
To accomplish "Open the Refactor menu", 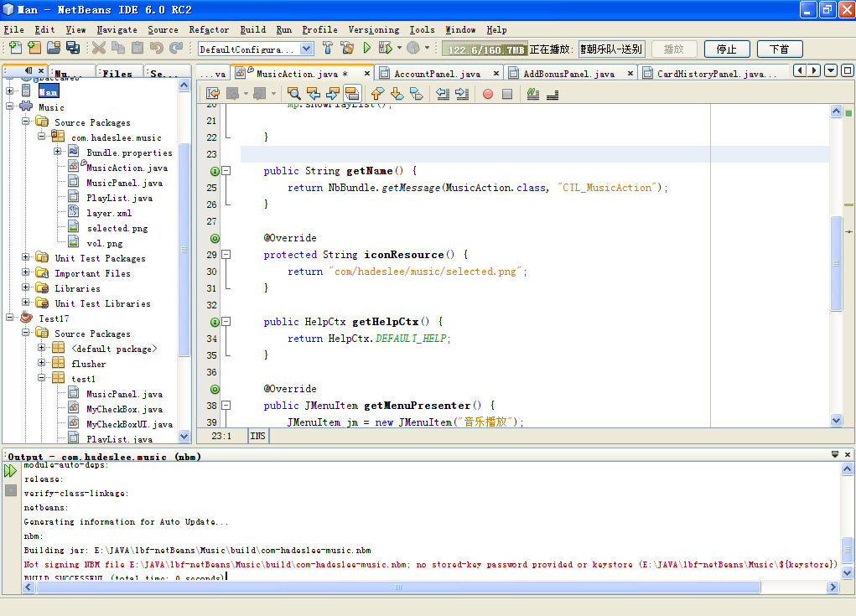I will (209, 30).
